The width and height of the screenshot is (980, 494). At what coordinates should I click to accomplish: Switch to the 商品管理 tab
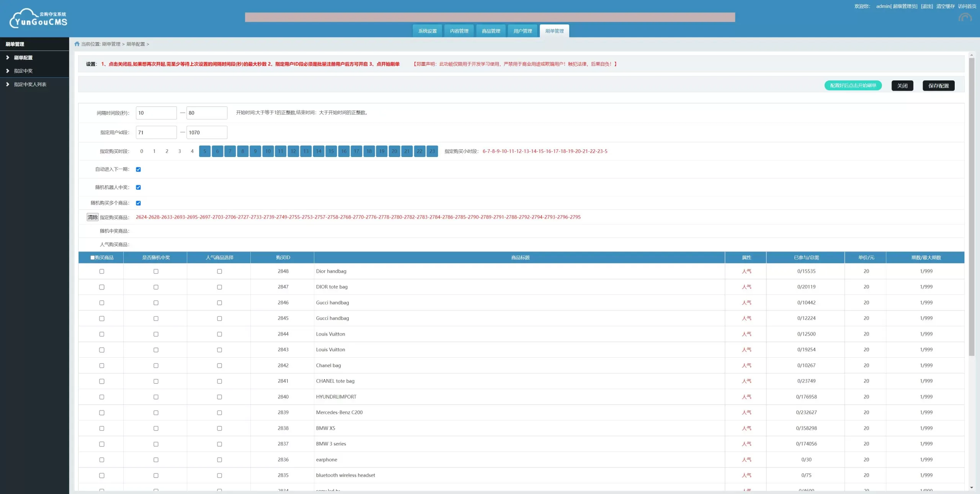pos(491,31)
